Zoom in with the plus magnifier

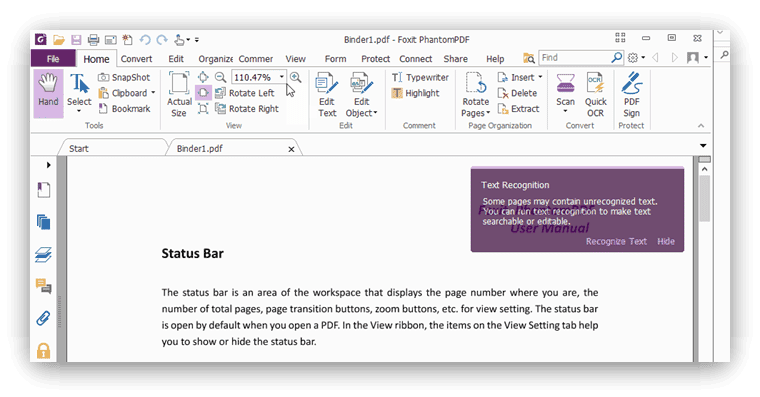295,77
